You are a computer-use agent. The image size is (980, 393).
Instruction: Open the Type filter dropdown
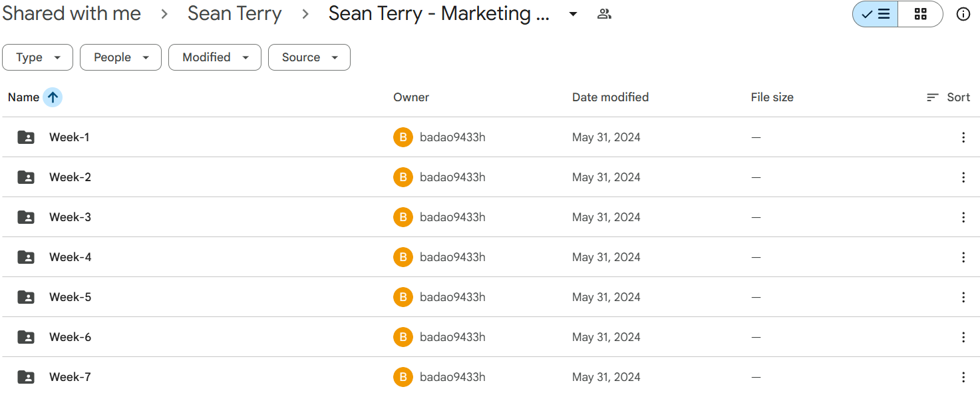coord(37,57)
